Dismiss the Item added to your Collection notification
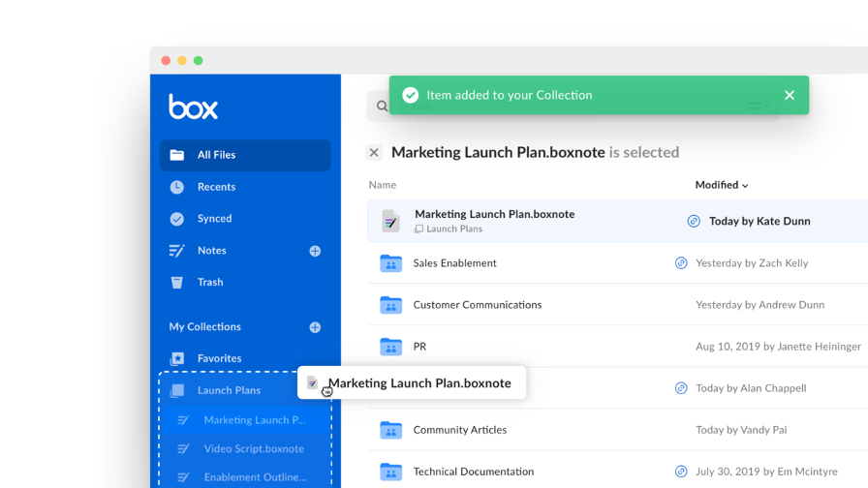 pos(790,95)
